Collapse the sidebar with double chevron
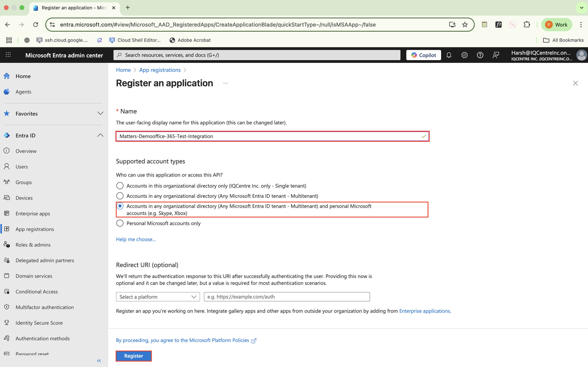 99,361
